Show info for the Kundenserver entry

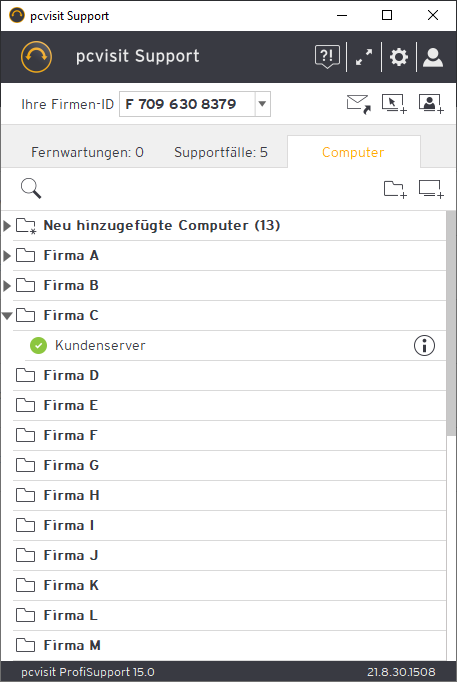click(424, 346)
